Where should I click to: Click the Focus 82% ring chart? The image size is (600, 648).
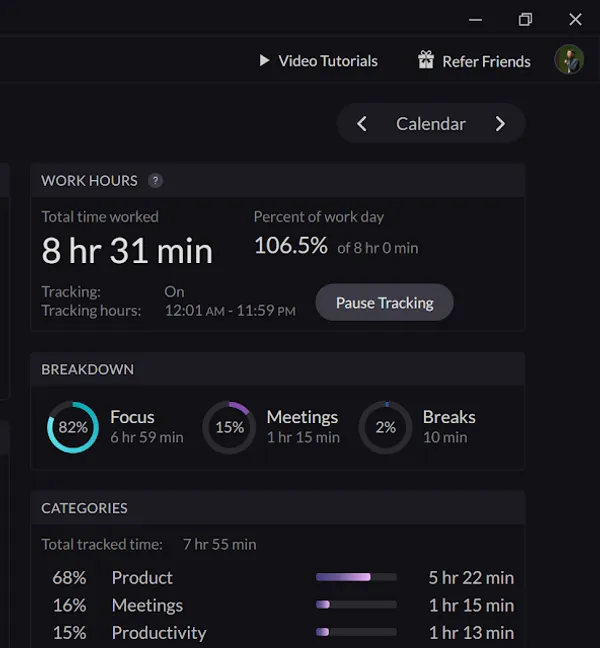point(73,427)
